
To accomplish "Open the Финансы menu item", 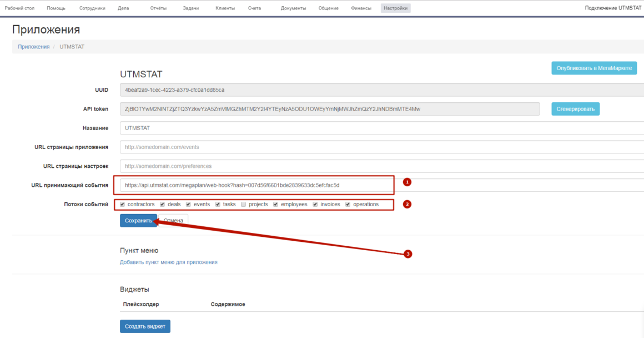I will (361, 8).
